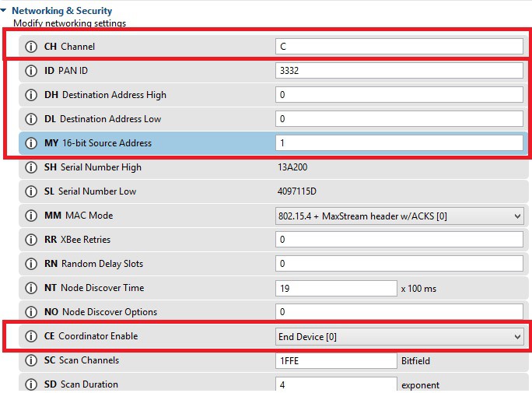
Task: Show info for Destination Address Low
Action: tap(31, 119)
